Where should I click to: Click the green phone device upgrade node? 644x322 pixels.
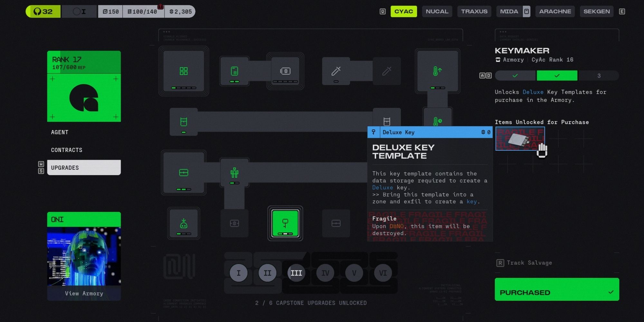pos(234,71)
